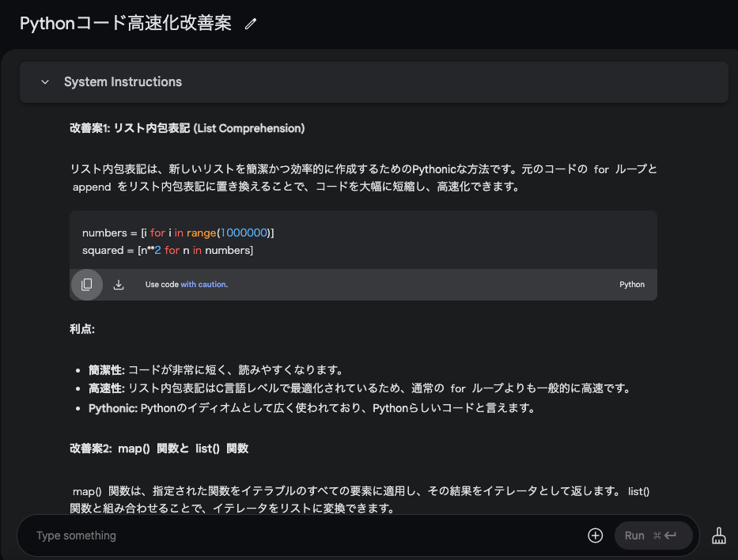Click the '簡潔性:' bullet item
This screenshot has height=560, width=738.
coord(216,370)
